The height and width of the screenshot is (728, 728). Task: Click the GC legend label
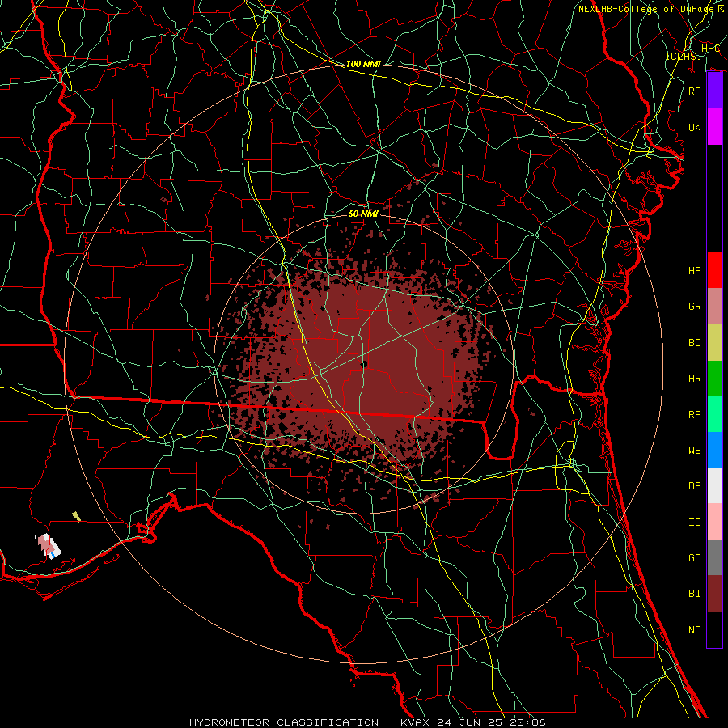click(695, 558)
